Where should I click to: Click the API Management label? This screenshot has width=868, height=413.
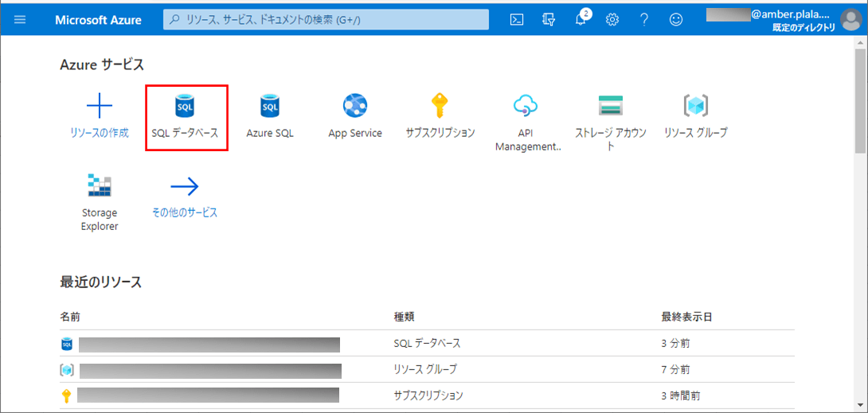tap(528, 140)
